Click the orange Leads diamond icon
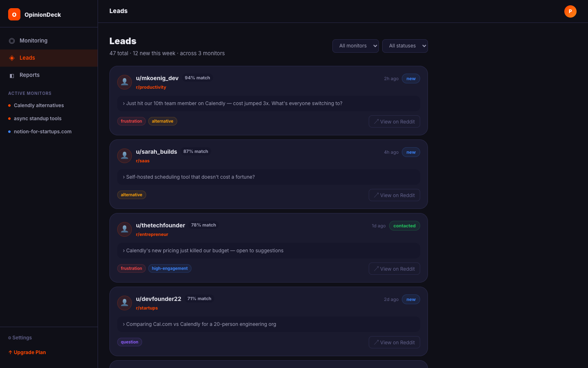 11,58
